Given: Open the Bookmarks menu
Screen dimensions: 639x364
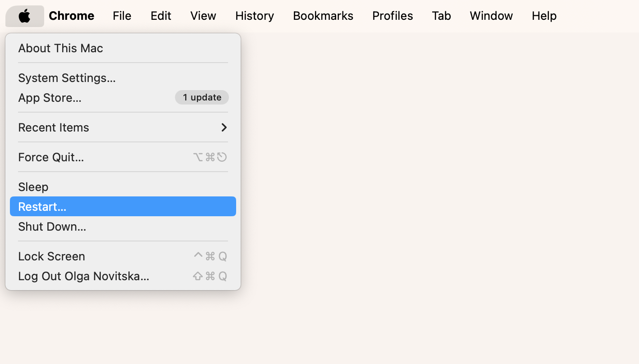Looking at the screenshot, I should tap(323, 16).
